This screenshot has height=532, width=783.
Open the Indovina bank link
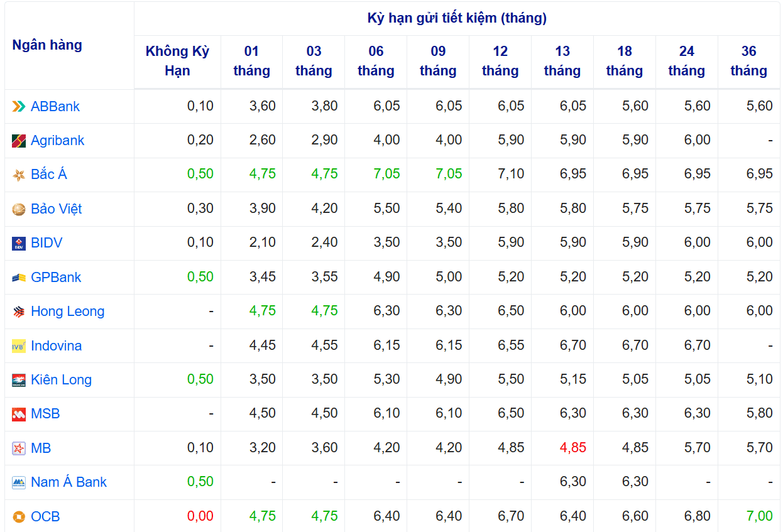pos(56,345)
